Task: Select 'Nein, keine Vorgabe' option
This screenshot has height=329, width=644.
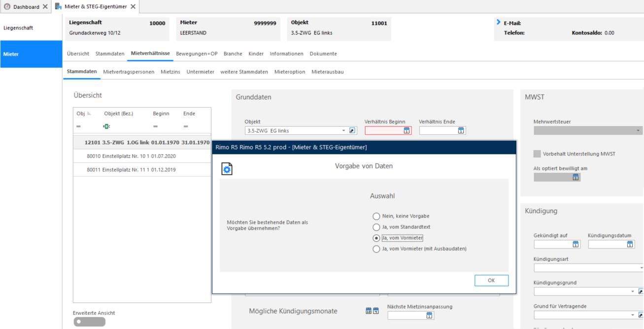Action: [x=376, y=216]
